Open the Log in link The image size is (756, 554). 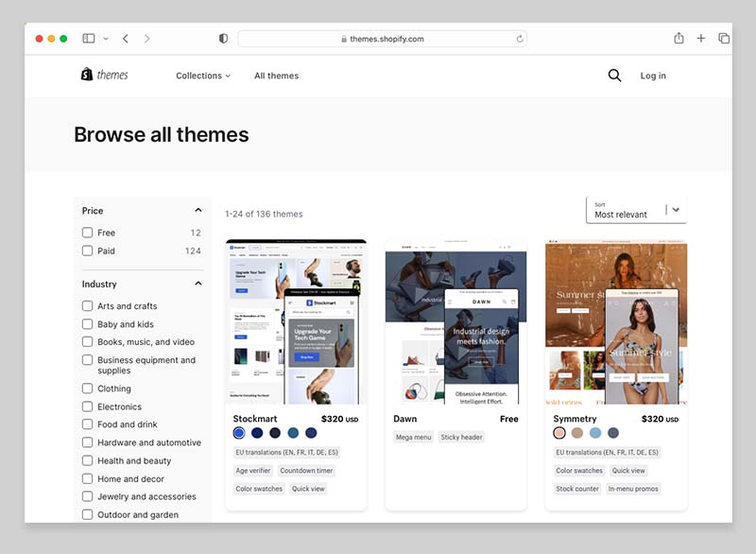pyautogui.click(x=653, y=76)
